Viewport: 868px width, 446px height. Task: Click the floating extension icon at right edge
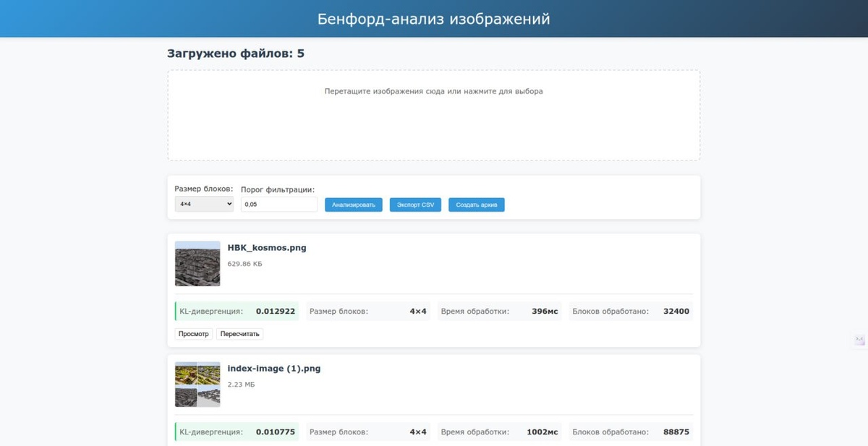tap(859, 340)
